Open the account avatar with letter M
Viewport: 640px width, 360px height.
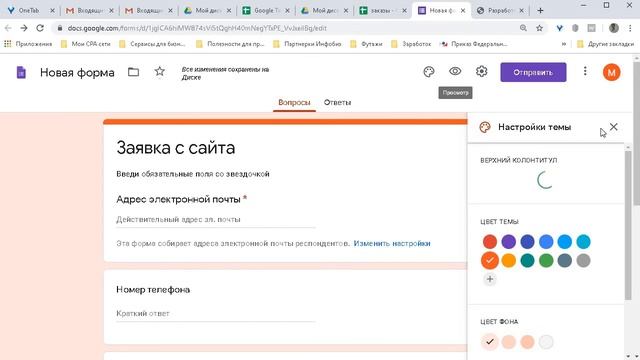[611, 72]
